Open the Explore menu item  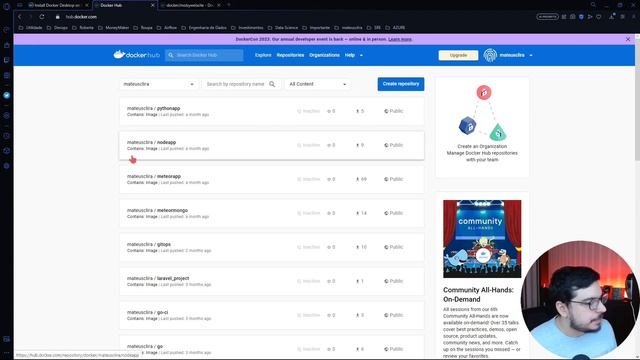point(263,55)
